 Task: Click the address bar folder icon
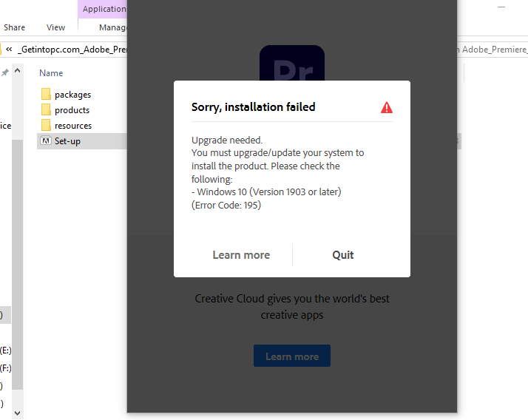[1, 50]
